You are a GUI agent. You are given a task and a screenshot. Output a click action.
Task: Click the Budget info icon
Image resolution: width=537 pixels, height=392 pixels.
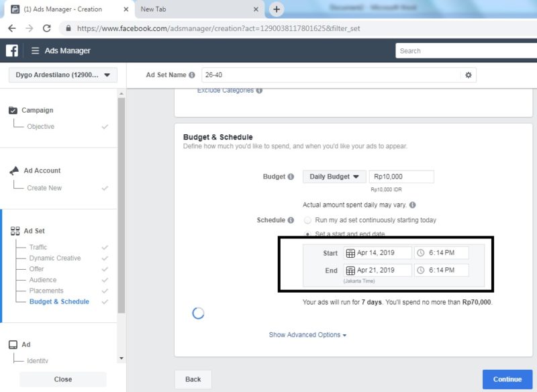point(291,177)
